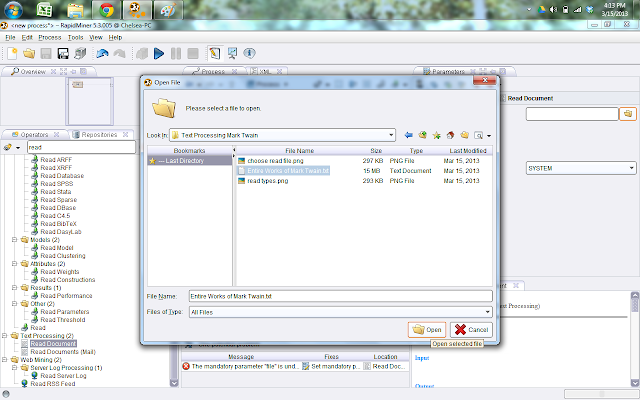Image resolution: width=640 pixels, height=400 pixels.
Task: Open Chrome from Windows taskbar
Action: [x=107, y=10]
